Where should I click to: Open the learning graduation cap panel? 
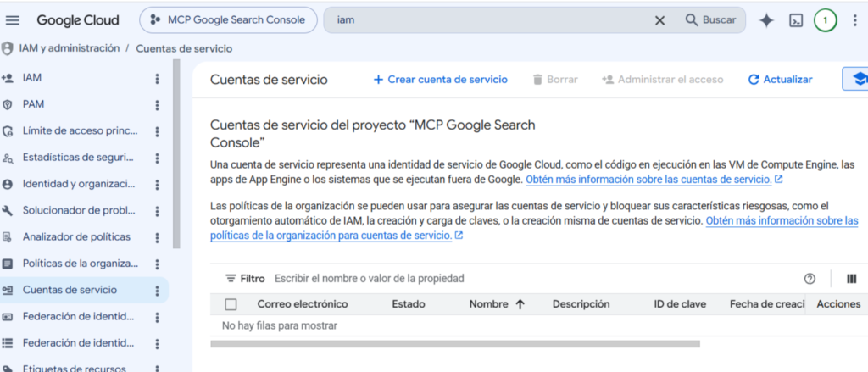click(x=856, y=79)
